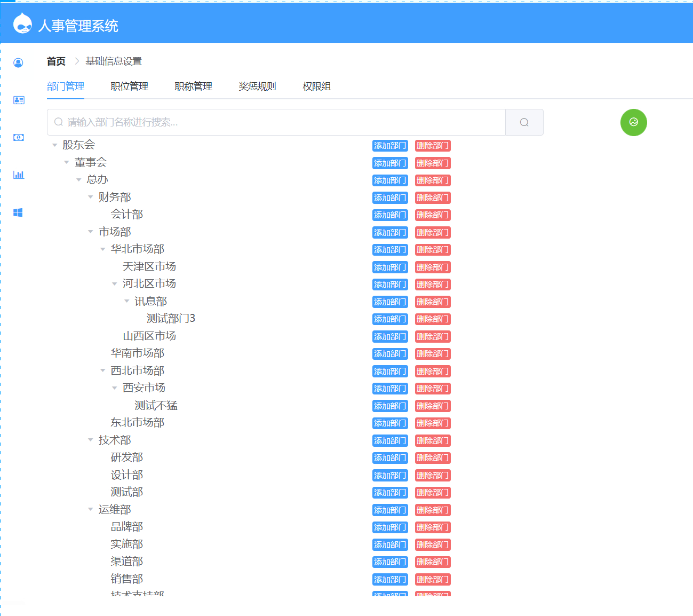Click 添加部门 for 渠道部
This screenshot has width=693, height=616.
[390, 562]
